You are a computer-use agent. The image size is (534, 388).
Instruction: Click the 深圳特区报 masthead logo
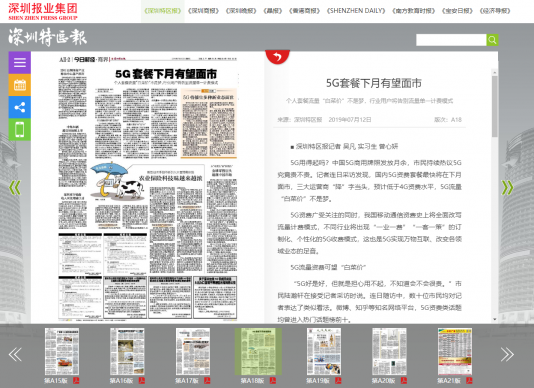point(48,37)
